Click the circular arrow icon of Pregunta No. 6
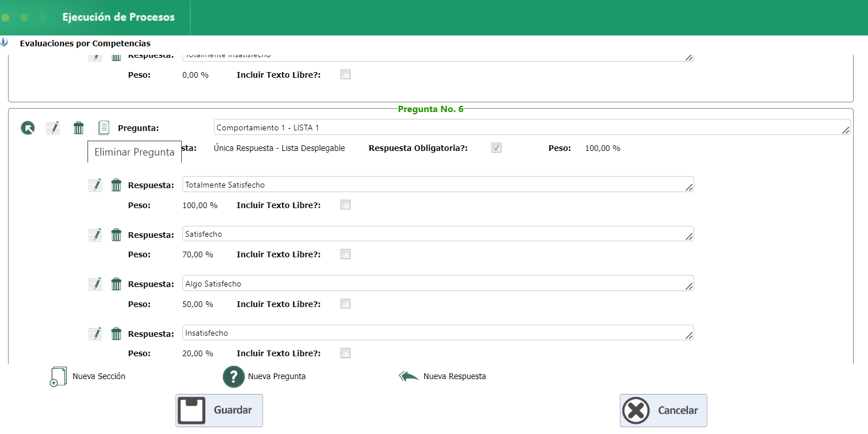868x434 pixels. tap(27, 128)
